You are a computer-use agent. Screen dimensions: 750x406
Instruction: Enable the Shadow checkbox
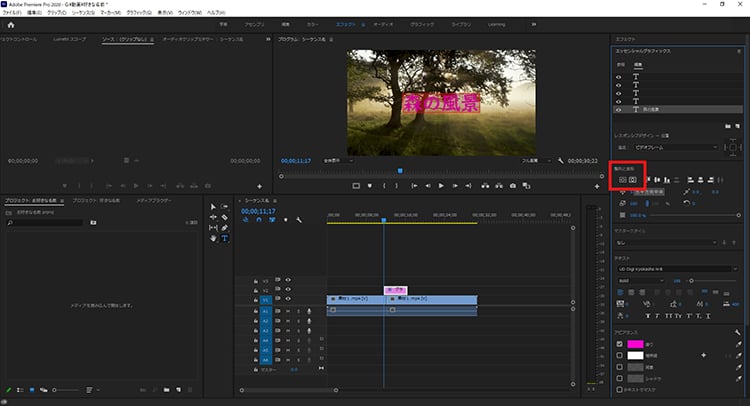[620, 378]
